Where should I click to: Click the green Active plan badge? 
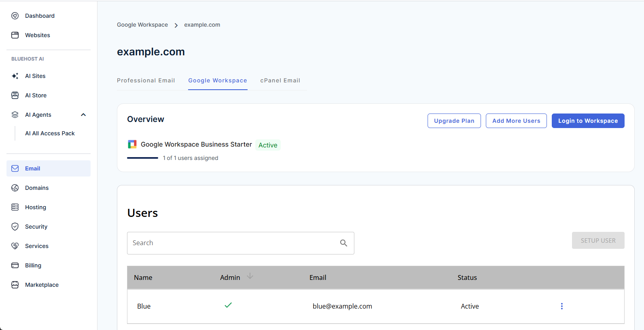(x=268, y=145)
